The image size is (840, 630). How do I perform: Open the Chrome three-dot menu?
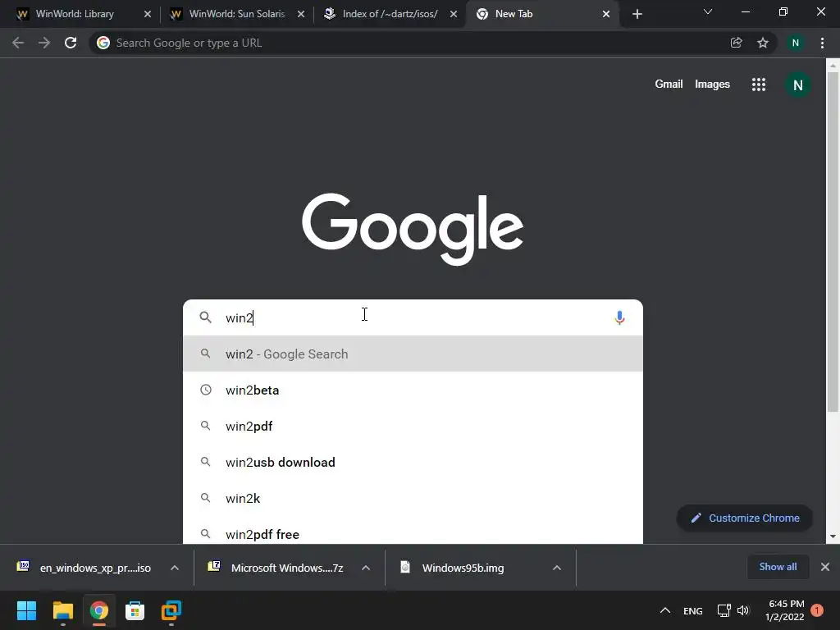pos(822,43)
